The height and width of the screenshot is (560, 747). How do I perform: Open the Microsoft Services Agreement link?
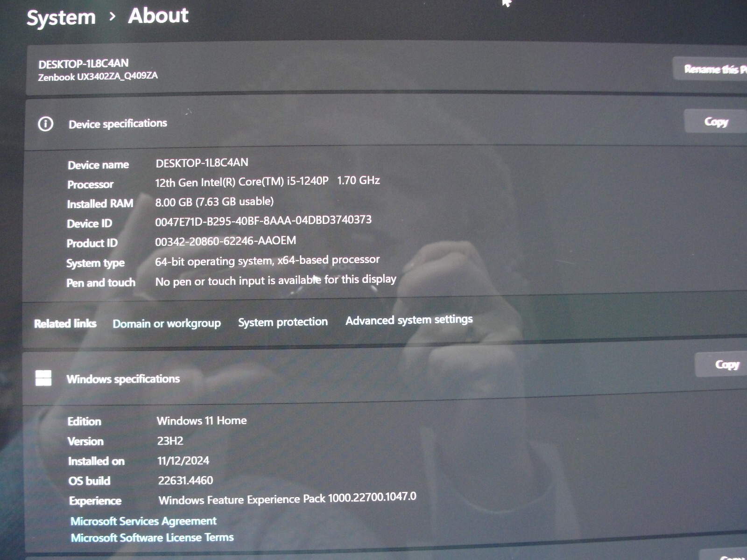click(x=143, y=521)
